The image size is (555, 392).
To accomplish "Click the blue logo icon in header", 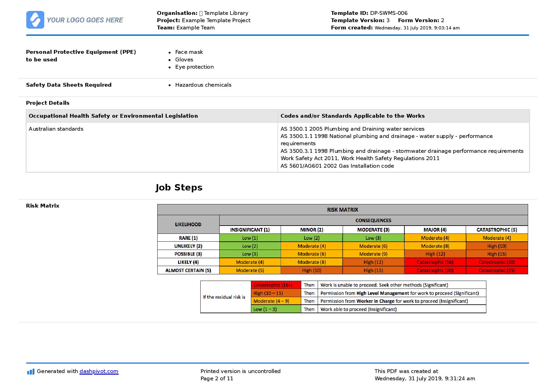I will coord(35,20).
